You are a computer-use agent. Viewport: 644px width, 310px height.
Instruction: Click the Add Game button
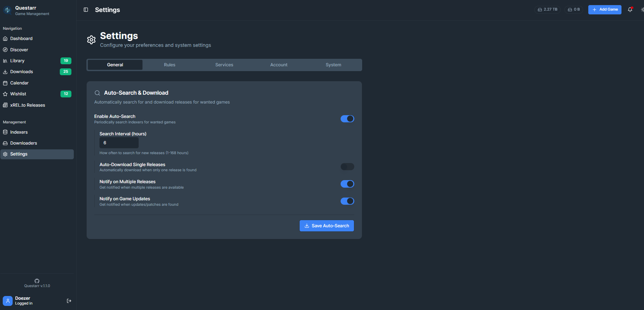pyautogui.click(x=604, y=10)
